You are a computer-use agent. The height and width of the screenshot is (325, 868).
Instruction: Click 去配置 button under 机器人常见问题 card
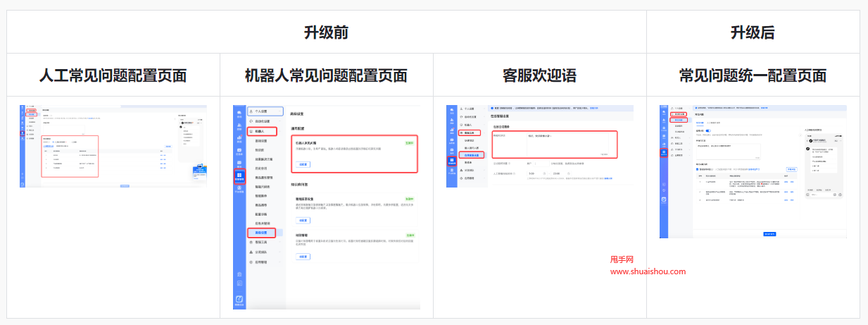(x=303, y=164)
